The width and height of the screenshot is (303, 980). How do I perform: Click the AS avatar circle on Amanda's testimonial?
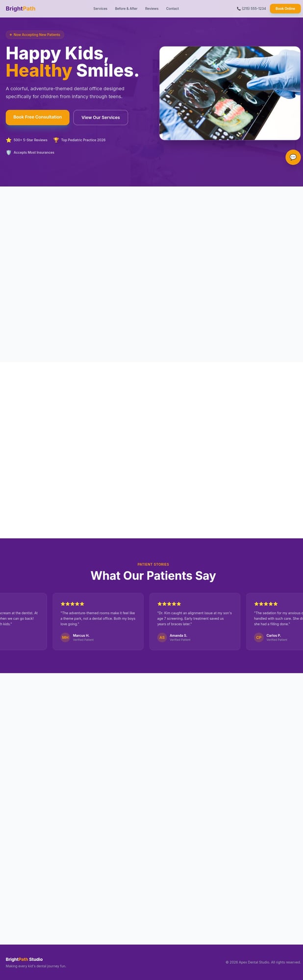[161, 637]
